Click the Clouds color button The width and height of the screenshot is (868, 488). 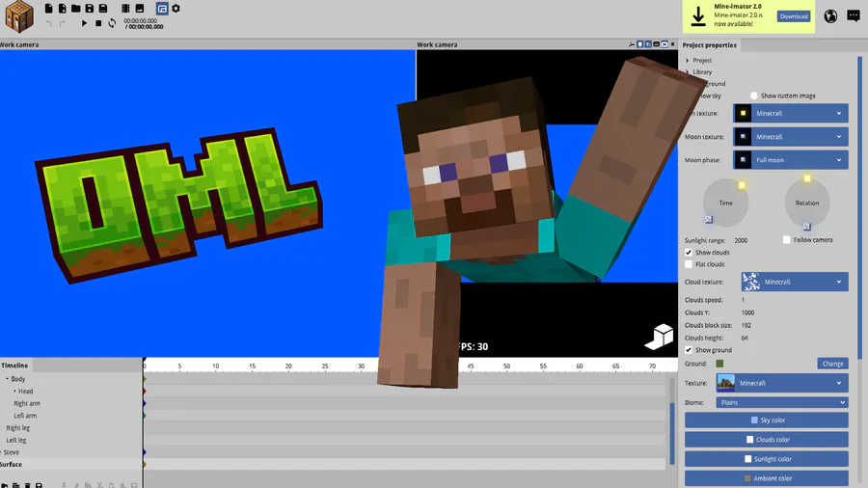coord(766,440)
